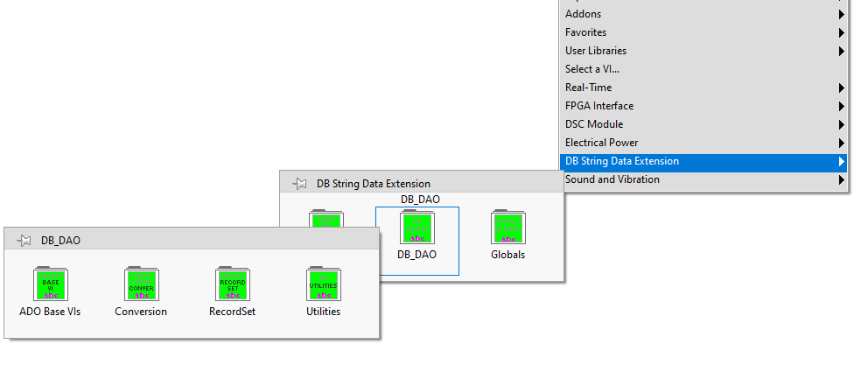This screenshot has height=372, width=868.
Task: Open the Conversion subpalette icon
Action: coord(141,284)
